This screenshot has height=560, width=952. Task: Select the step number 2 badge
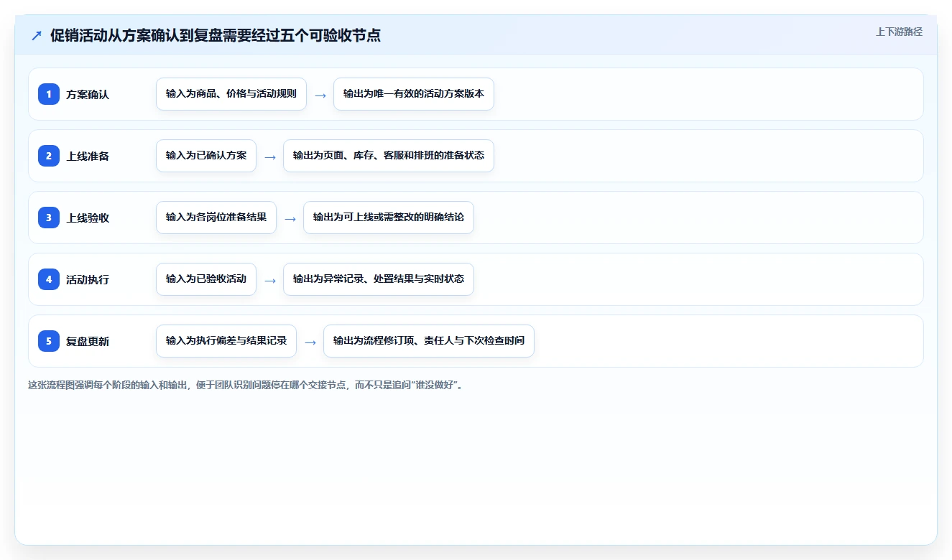(49, 156)
